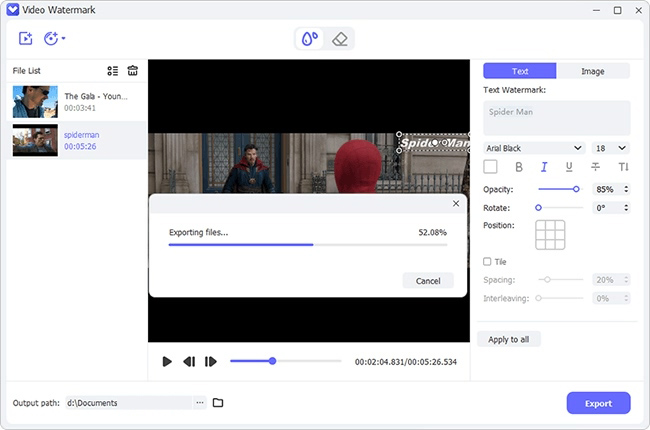The image size is (650, 430).
Task: Switch to the eraser remove-watermark mode
Action: click(340, 39)
